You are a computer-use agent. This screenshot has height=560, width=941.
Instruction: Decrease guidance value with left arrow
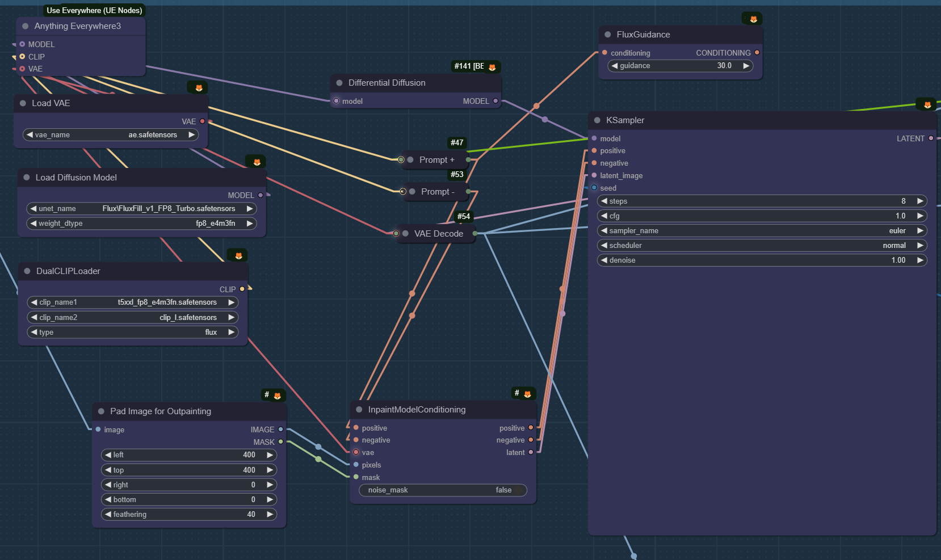point(614,66)
